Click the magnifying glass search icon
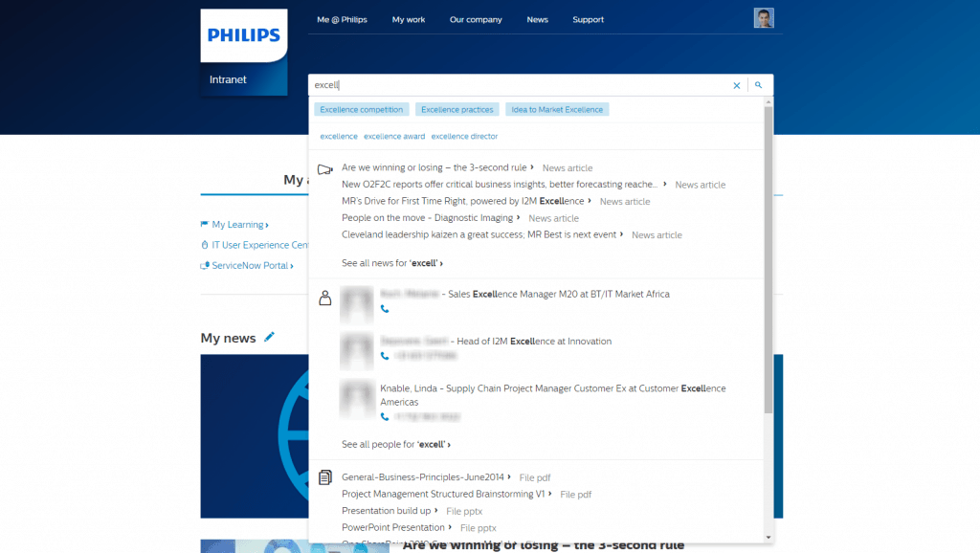Image resolution: width=980 pixels, height=553 pixels. (758, 84)
